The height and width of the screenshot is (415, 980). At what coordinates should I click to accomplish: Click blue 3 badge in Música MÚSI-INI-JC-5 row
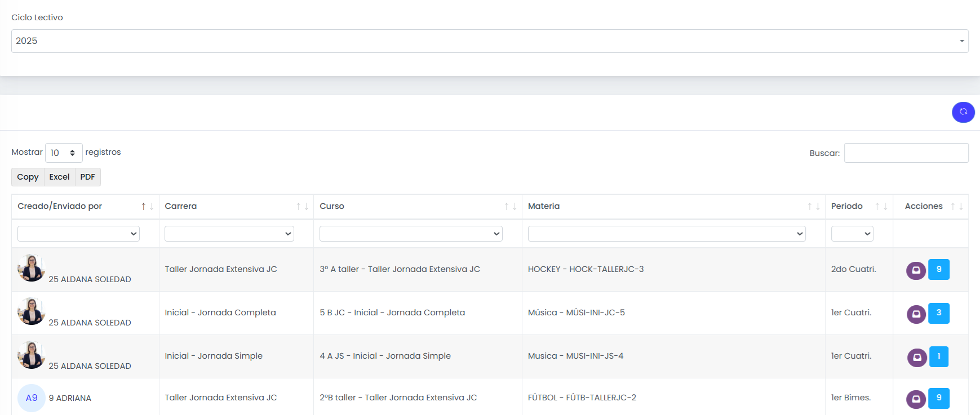pyautogui.click(x=939, y=313)
